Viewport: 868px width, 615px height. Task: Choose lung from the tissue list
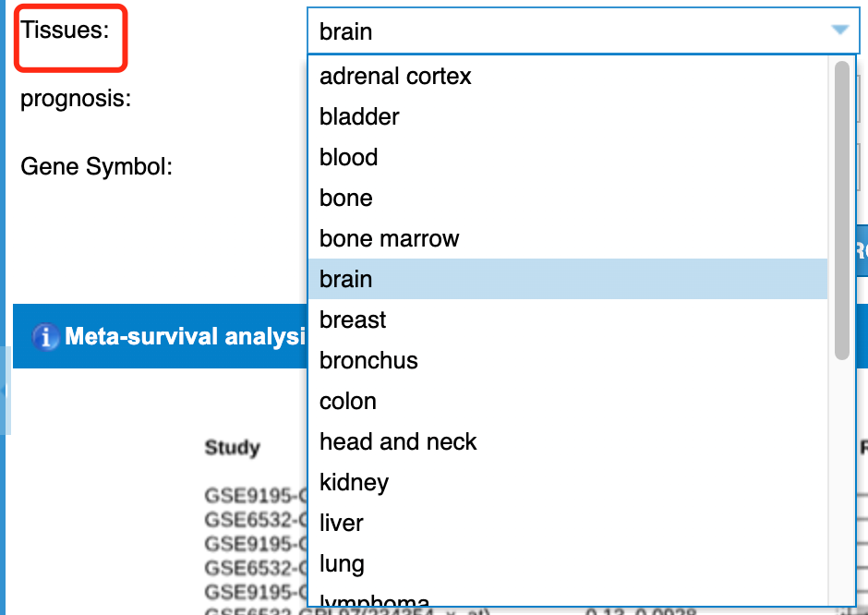pyautogui.click(x=567, y=563)
